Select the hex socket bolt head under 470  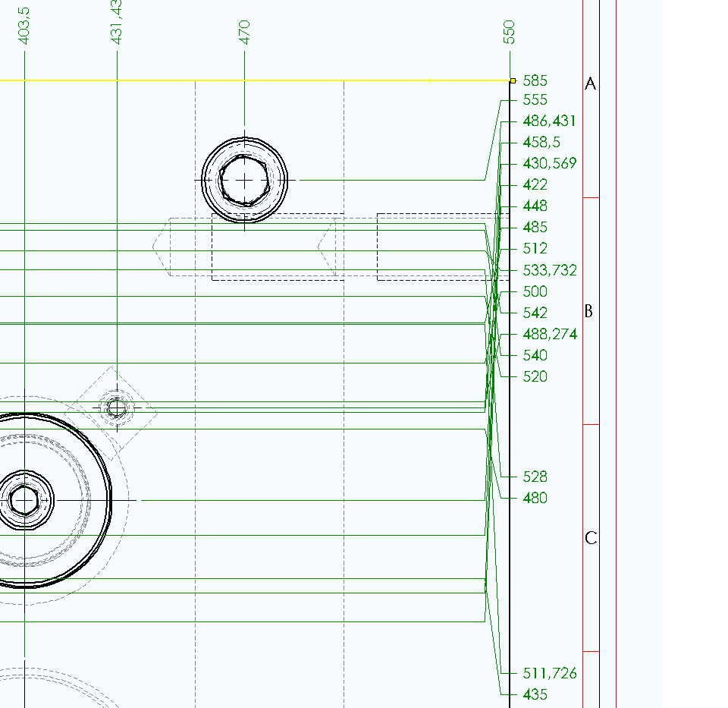244,181
